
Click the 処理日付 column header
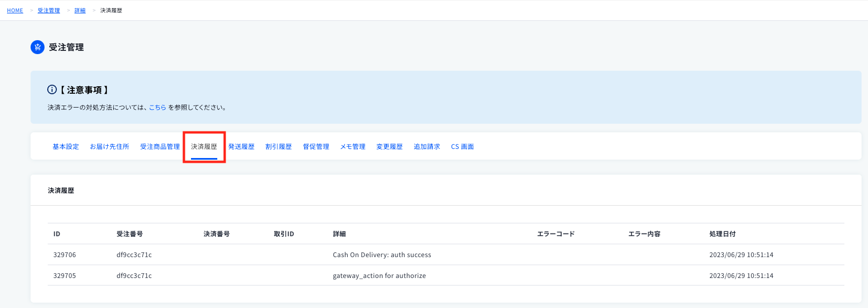pyautogui.click(x=723, y=234)
